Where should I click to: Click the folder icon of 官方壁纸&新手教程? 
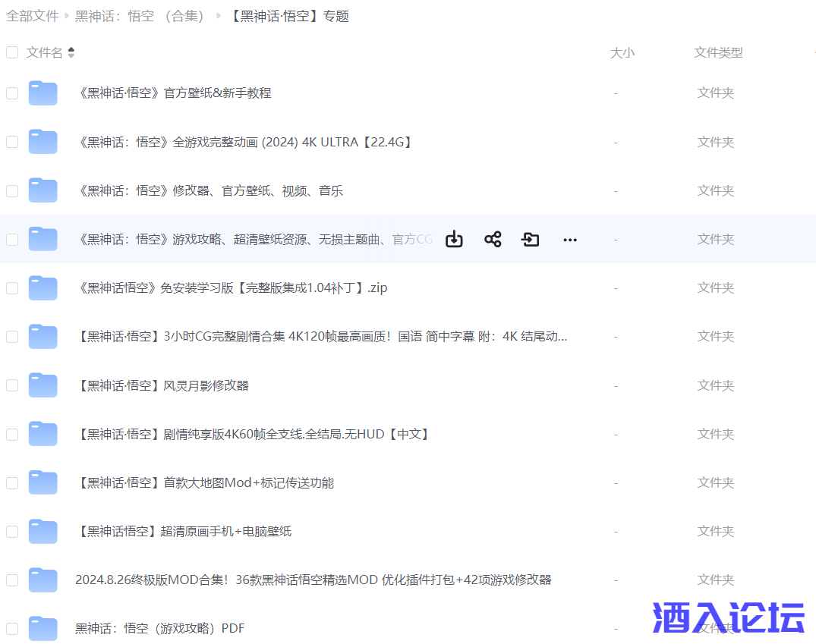43,93
